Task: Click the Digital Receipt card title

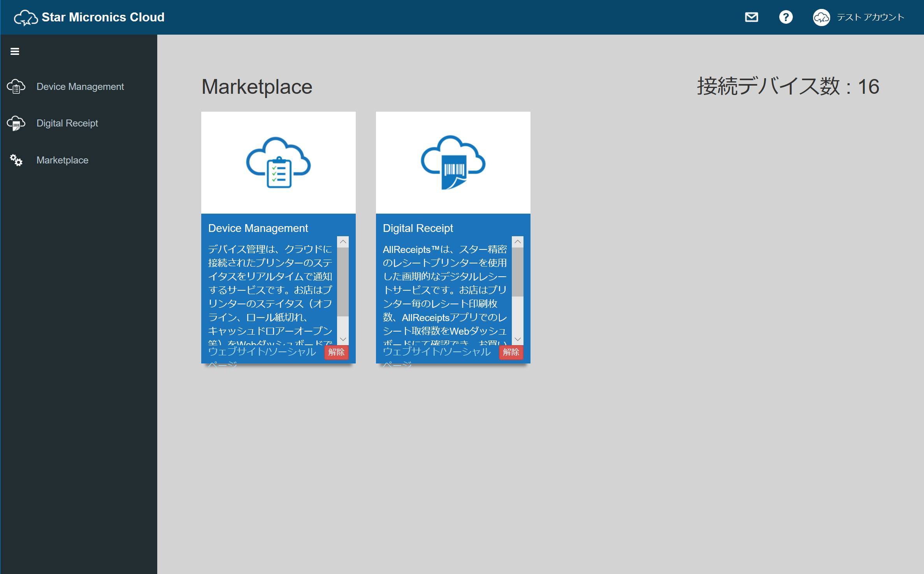Action: pos(418,228)
